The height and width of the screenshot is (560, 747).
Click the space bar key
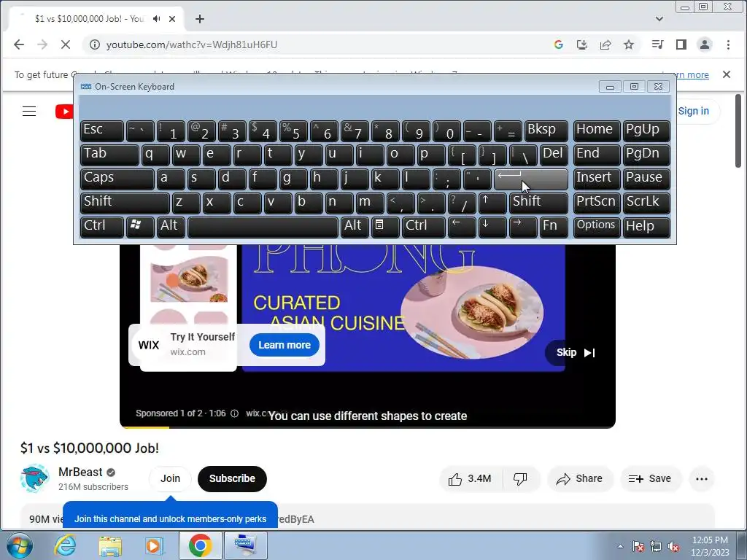point(263,227)
